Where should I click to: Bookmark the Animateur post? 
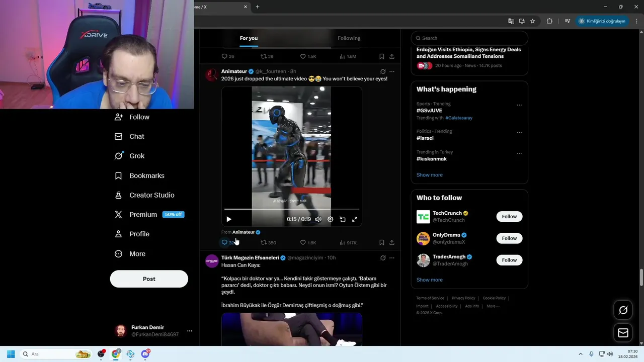point(382,242)
